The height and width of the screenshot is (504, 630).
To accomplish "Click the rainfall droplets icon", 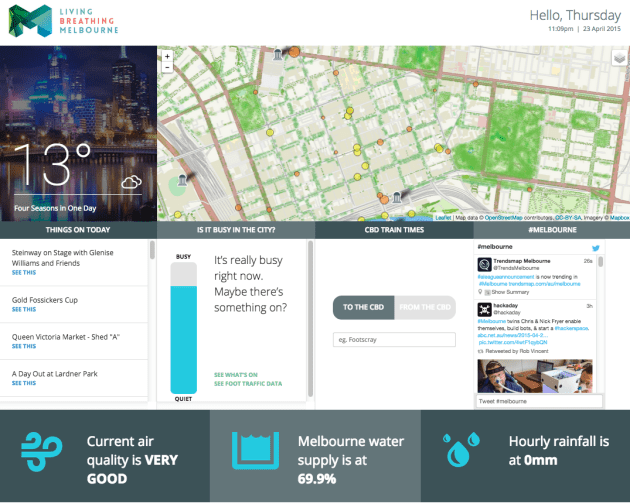I will (461, 452).
